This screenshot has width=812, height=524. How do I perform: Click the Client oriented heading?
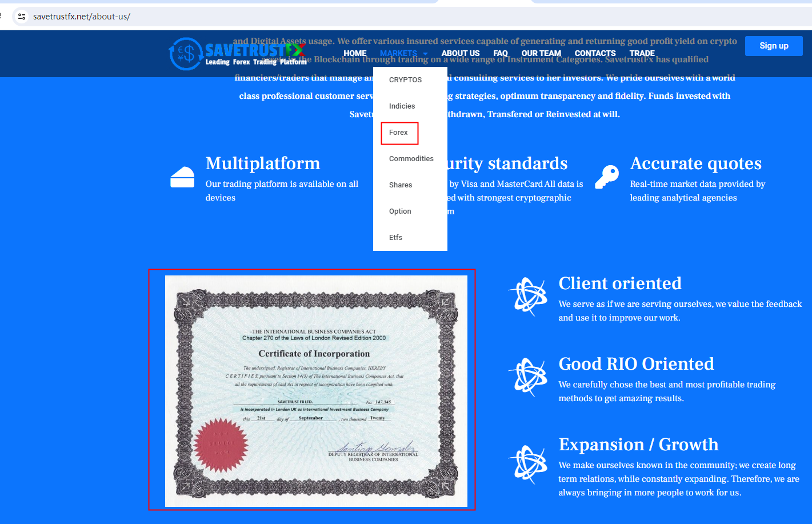tap(620, 283)
